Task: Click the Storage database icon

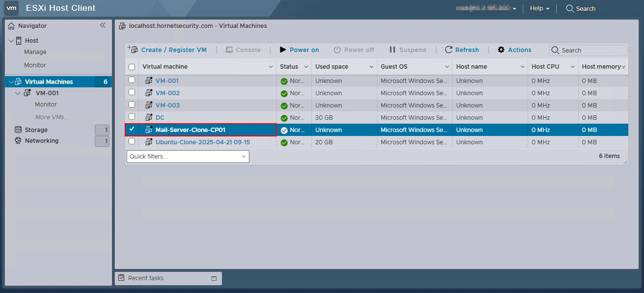Action: pyautogui.click(x=18, y=130)
